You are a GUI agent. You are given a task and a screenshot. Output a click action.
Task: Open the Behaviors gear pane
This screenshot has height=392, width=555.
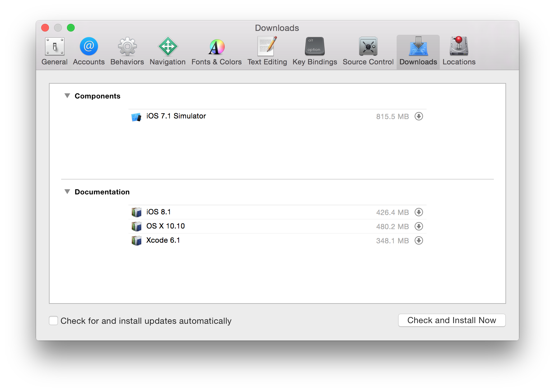click(x=127, y=51)
